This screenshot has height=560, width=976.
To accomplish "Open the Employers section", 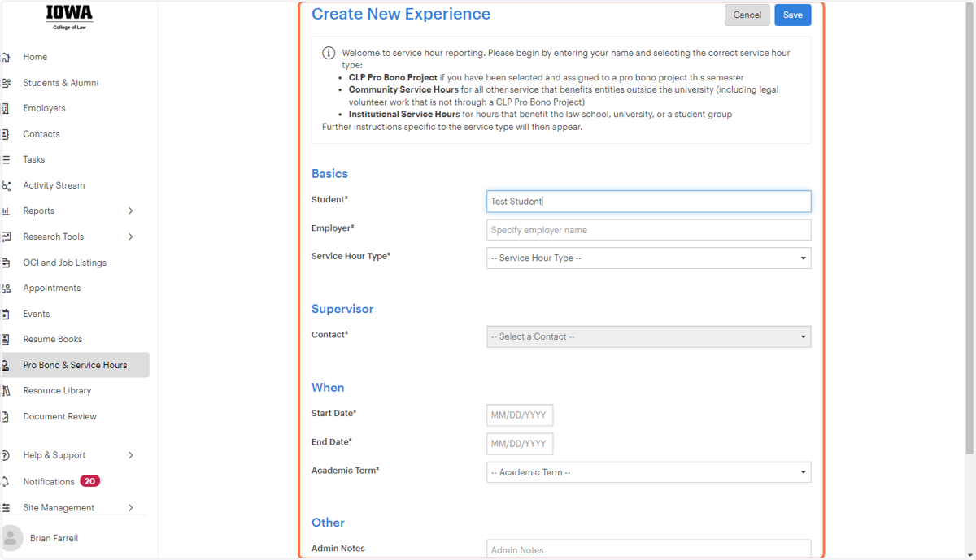I will click(x=44, y=108).
